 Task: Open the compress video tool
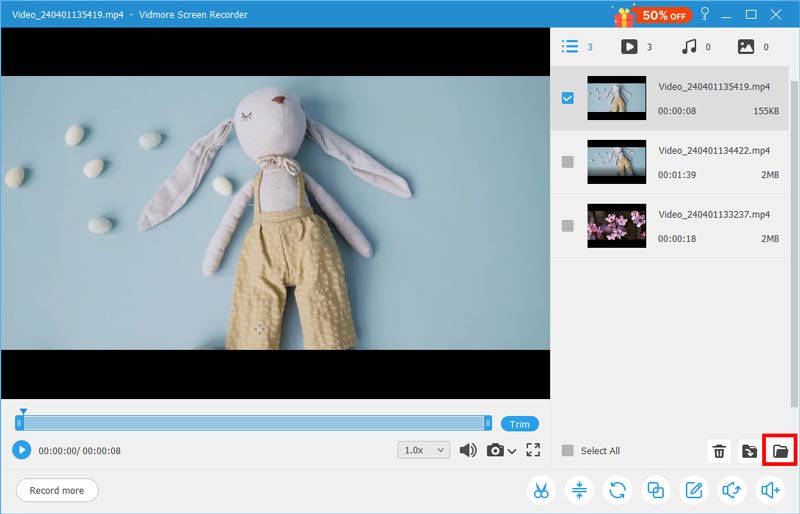pyautogui.click(x=579, y=490)
